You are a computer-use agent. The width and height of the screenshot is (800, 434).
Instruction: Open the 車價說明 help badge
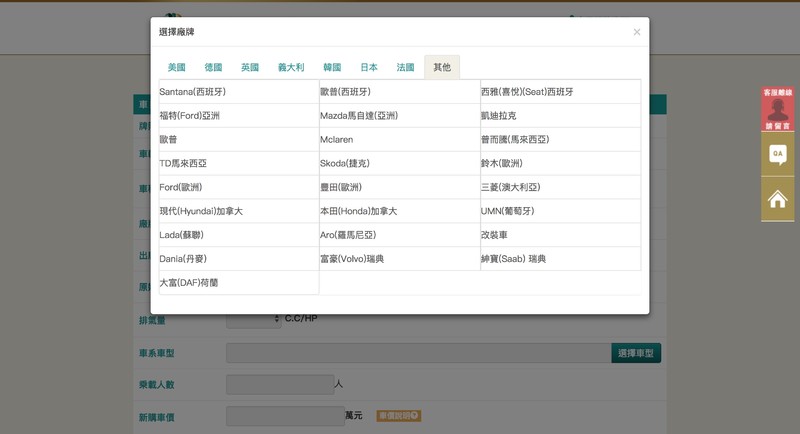(398, 416)
